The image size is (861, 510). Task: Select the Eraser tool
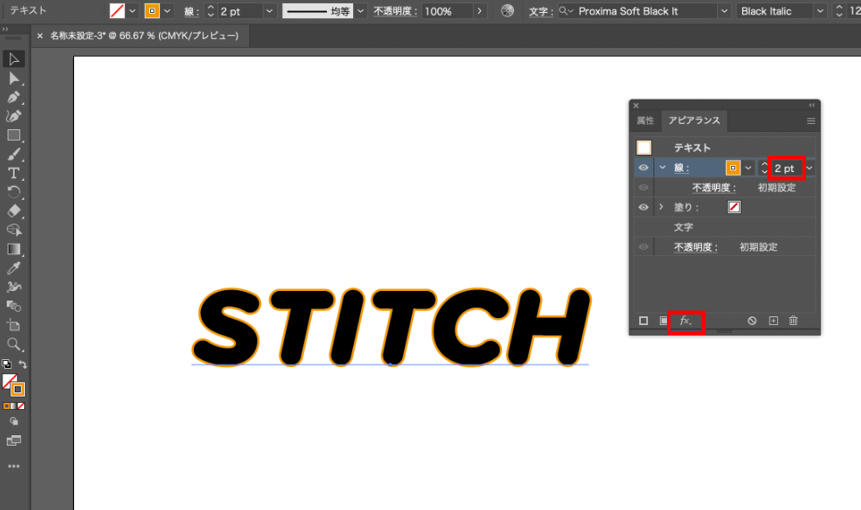tap(14, 211)
